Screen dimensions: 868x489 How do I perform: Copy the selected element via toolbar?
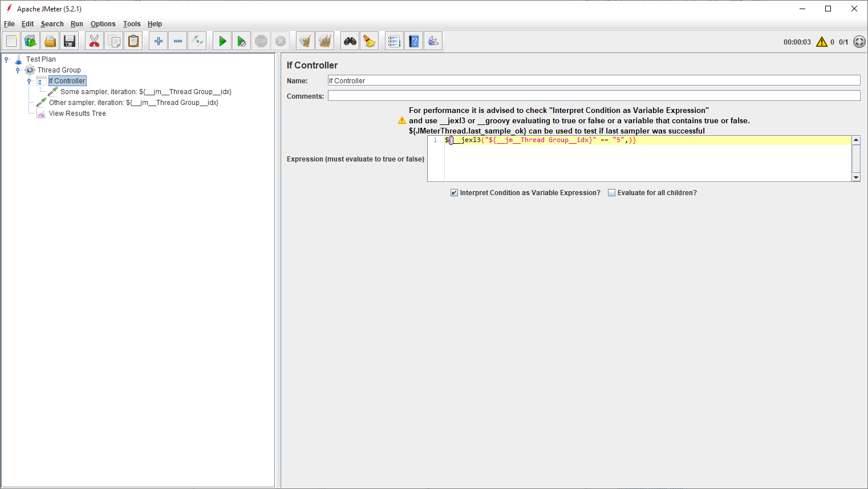pos(114,41)
